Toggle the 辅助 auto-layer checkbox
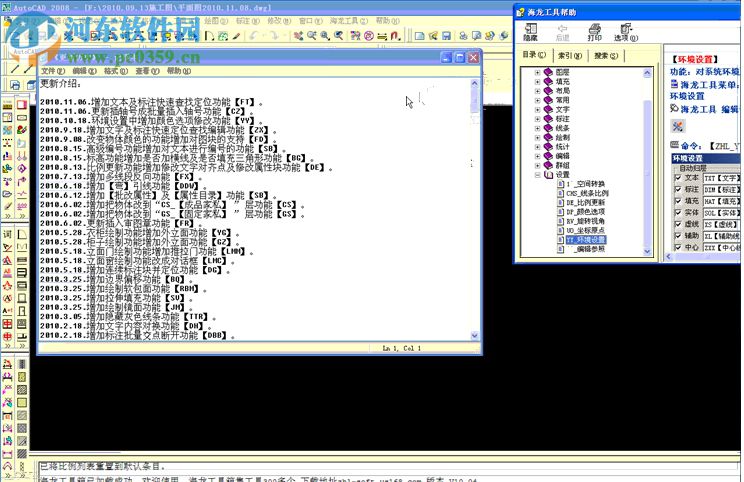The image size is (744, 482). 678,236
